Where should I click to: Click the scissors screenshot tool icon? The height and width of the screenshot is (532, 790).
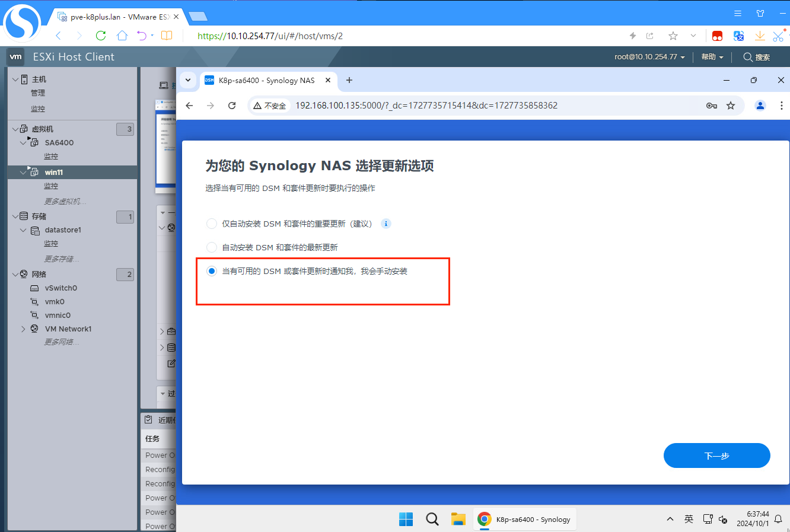coord(778,36)
